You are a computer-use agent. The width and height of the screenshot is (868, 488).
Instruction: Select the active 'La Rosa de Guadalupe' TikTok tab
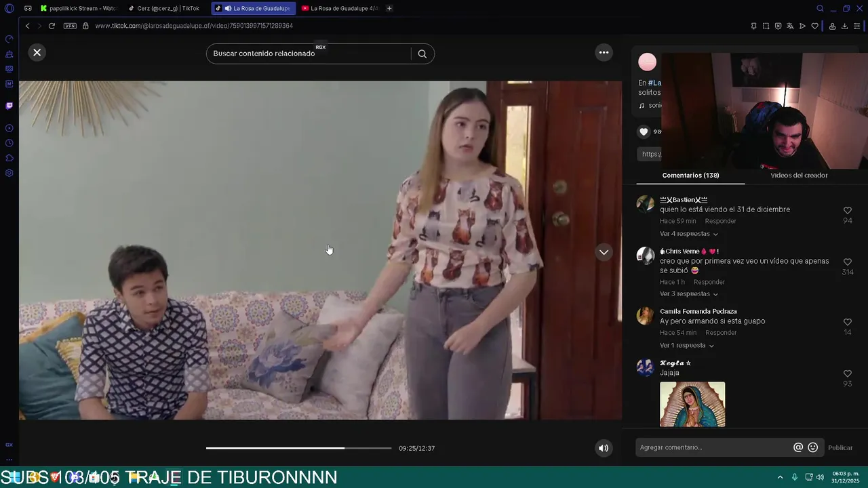(253, 8)
